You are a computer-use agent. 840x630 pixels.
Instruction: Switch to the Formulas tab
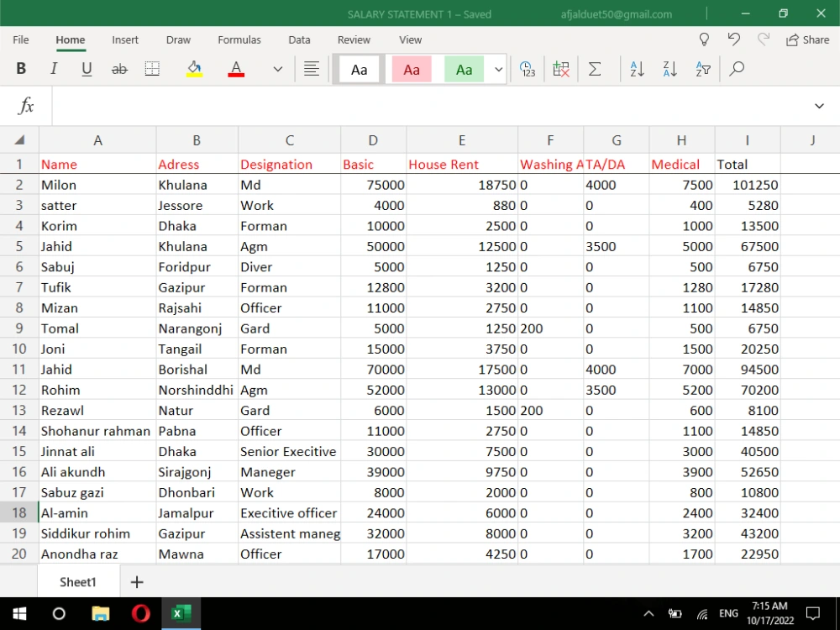239,39
